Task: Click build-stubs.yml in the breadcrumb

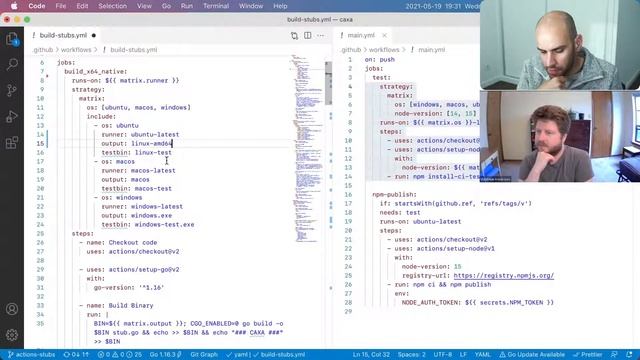Action: pos(133,50)
